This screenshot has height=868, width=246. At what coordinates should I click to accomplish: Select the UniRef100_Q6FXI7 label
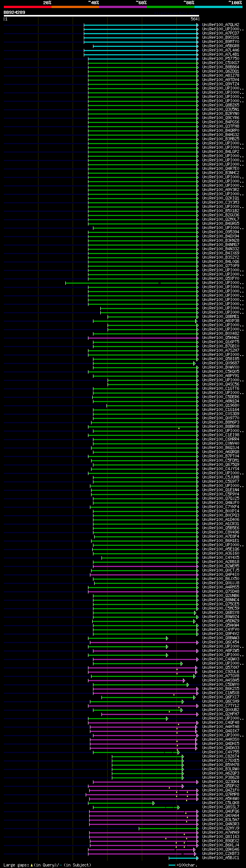(x=221, y=697)
